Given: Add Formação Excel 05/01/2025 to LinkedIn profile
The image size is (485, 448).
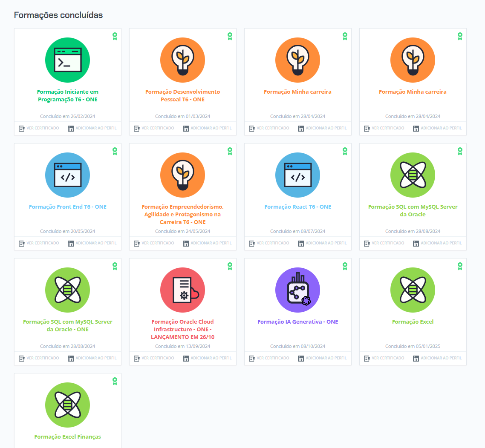Looking at the screenshot, I should (437, 358).
